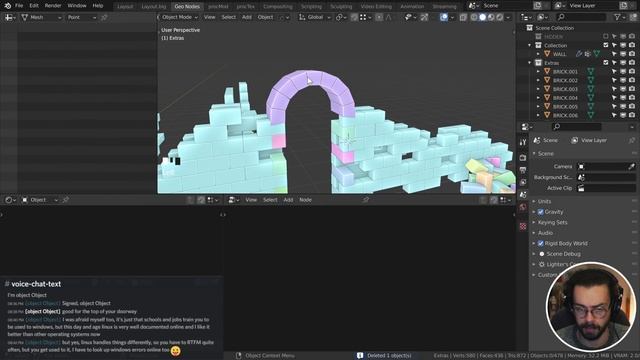Select BRICK.003 in the outliner
The image size is (640, 360).
565,89
